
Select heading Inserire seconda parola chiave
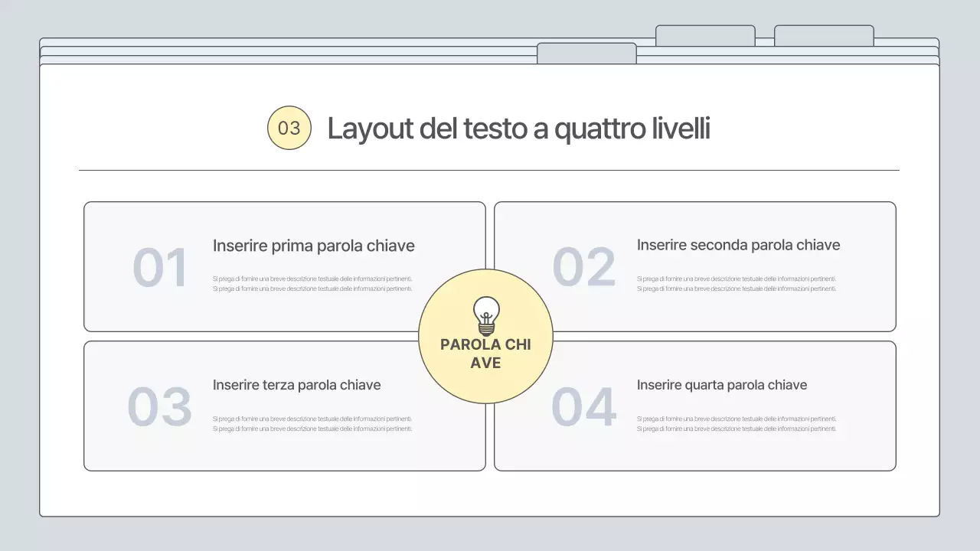pos(738,245)
